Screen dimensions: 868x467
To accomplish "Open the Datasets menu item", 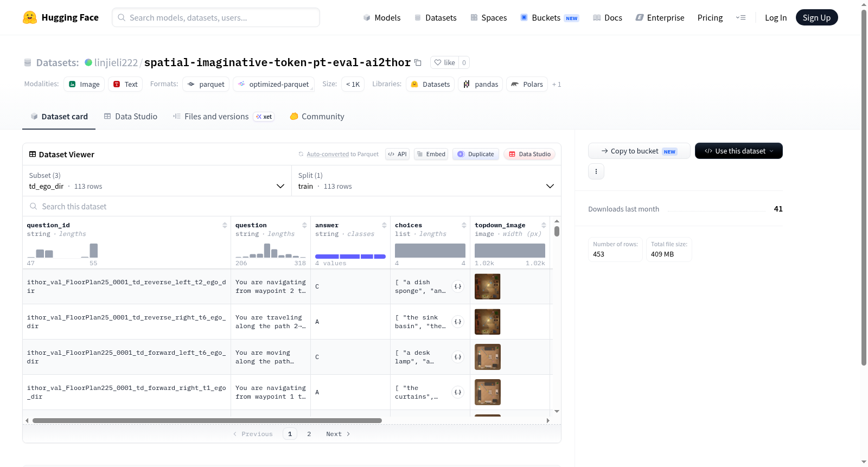I will (x=435, y=18).
